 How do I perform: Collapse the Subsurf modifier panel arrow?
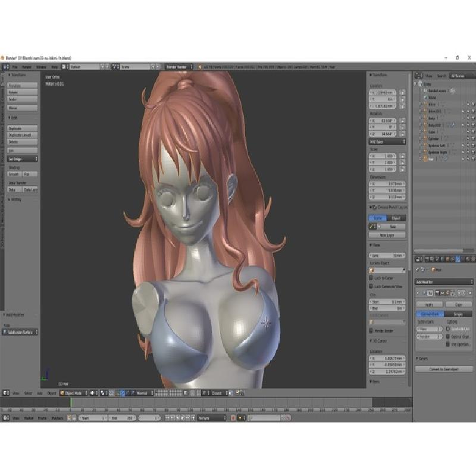point(418,293)
